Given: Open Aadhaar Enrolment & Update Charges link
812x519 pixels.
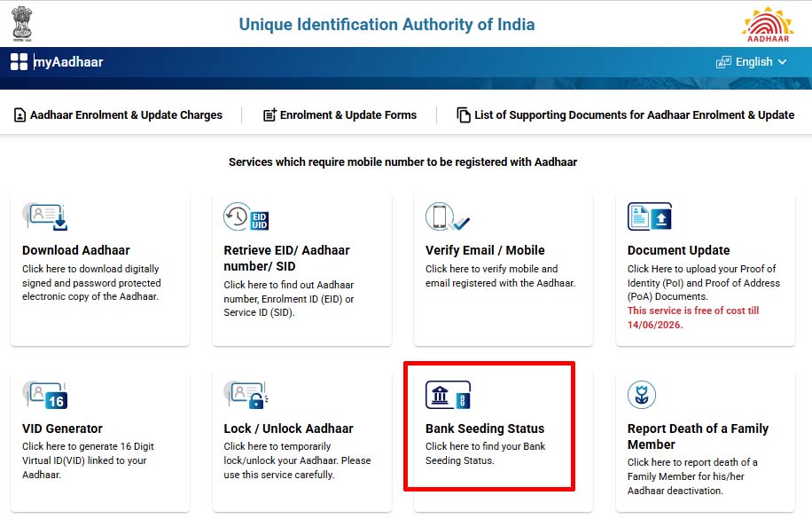Looking at the screenshot, I should tap(126, 115).
